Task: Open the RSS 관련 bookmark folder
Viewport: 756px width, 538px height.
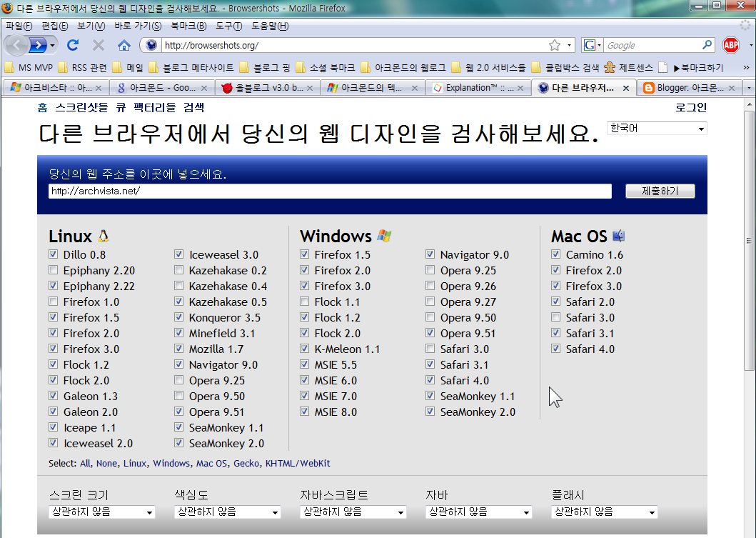Action: [x=82, y=68]
